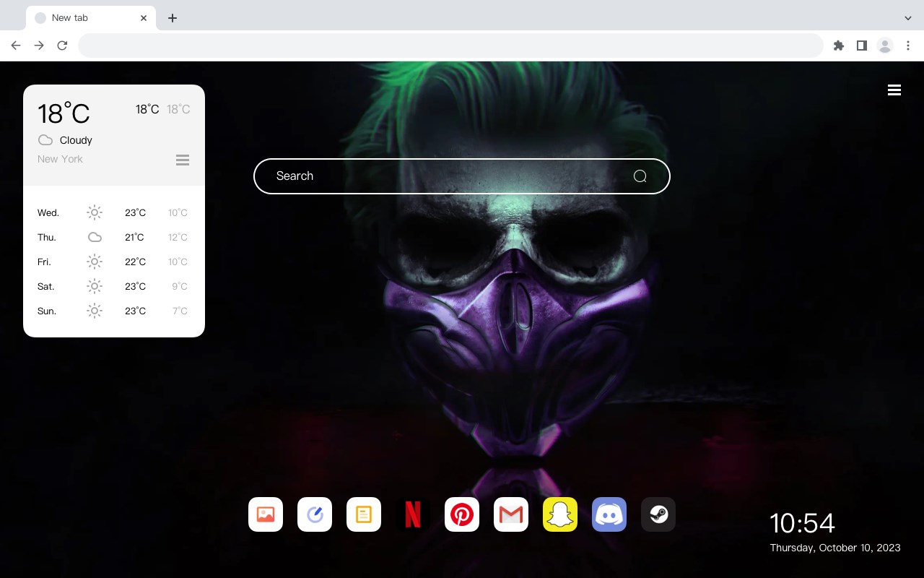
Task: Focus the browser address bar
Action: [450, 46]
